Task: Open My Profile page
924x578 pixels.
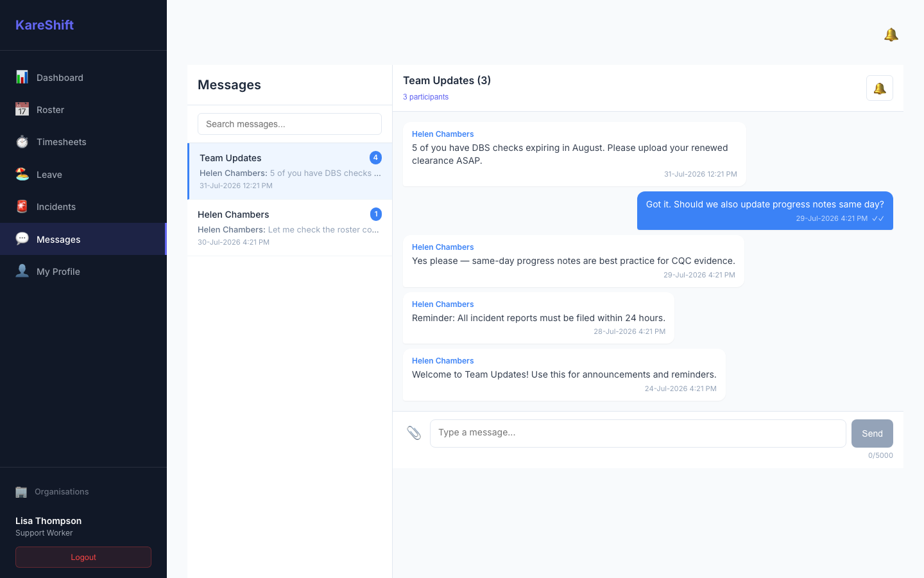Action: [x=83, y=271]
